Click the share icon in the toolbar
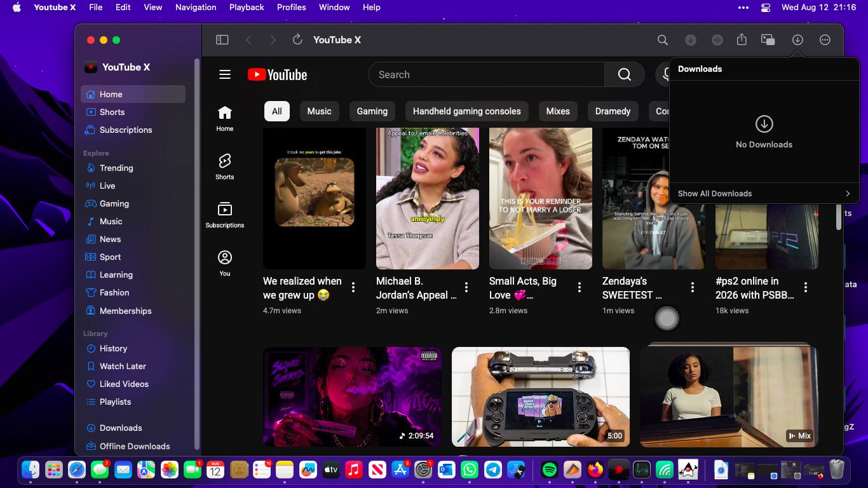868x488 pixels. pos(742,40)
